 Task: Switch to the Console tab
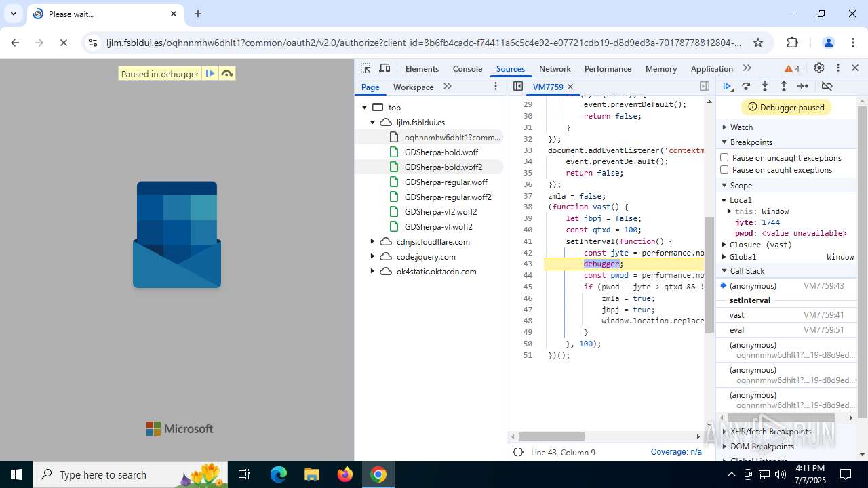(467, 68)
